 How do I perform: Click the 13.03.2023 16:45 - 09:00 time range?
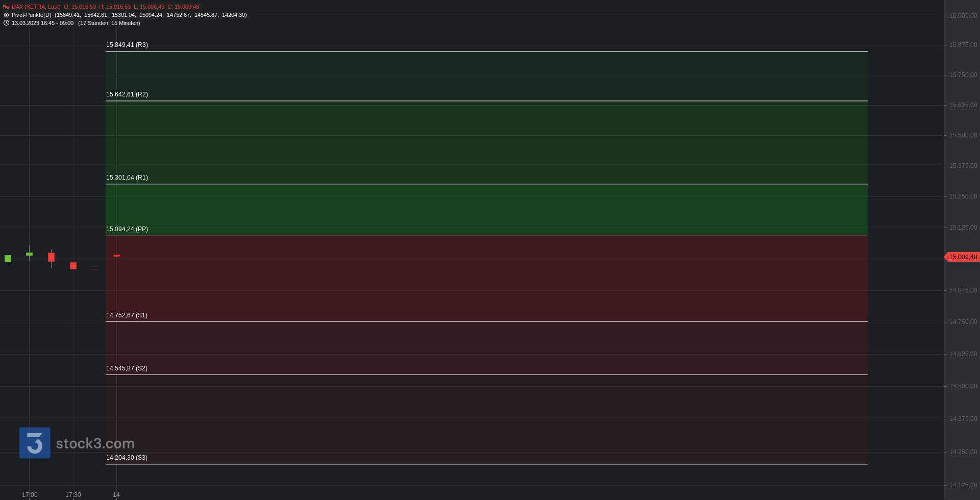coord(42,23)
